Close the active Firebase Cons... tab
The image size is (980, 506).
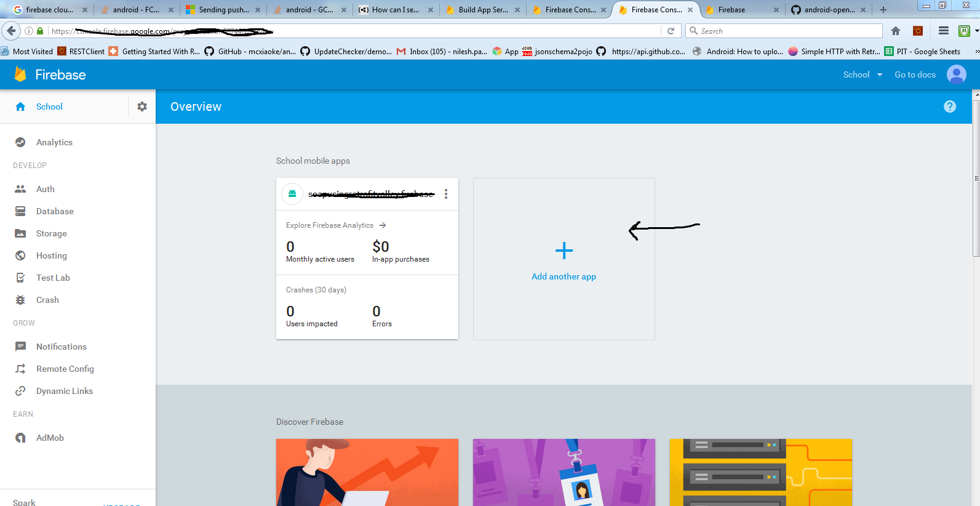(x=690, y=10)
